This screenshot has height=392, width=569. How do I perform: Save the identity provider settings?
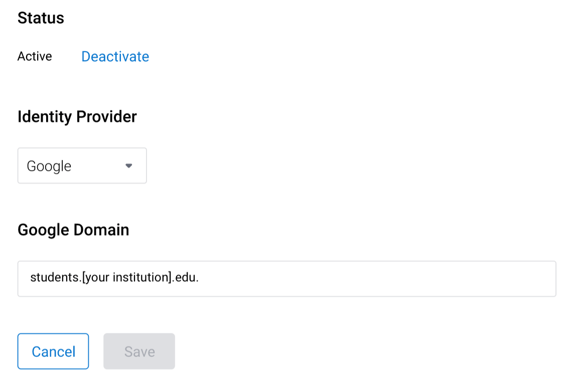point(139,351)
